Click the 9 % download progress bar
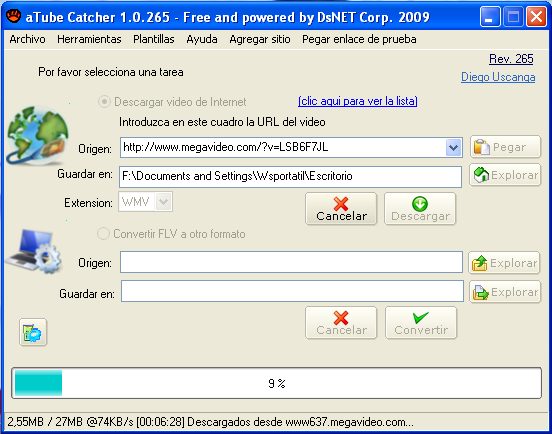The height and width of the screenshot is (434, 552). pyautogui.click(x=276, y=383)
